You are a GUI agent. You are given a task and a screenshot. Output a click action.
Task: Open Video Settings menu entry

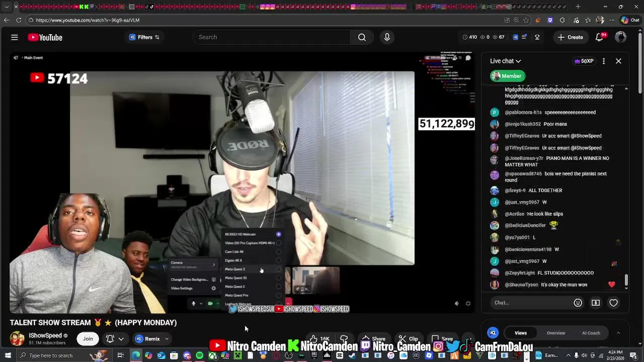(x=193, y=288)
